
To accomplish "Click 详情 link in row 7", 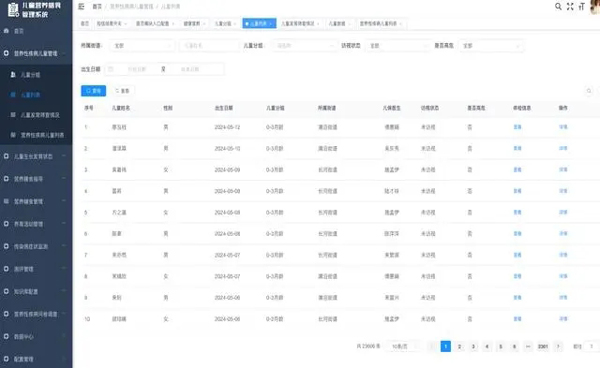I will tap(563, 255).
